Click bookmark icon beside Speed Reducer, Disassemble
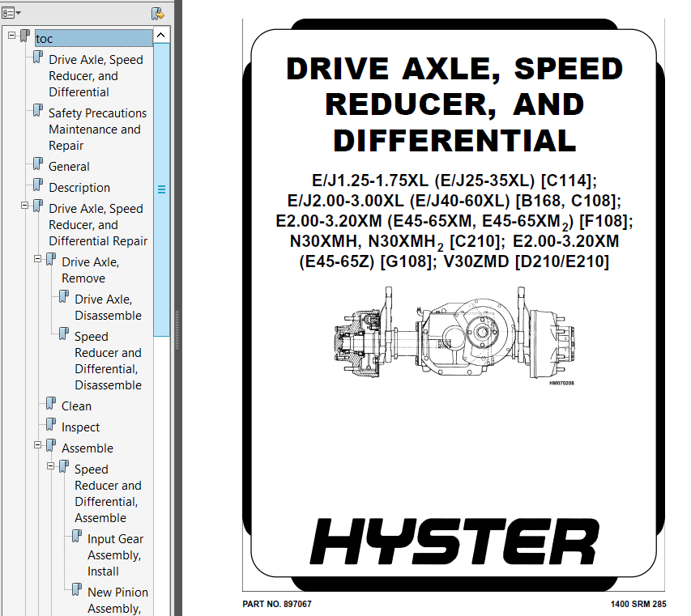The height and width of the screenshot is (616, 691). (x=64, y=333)
